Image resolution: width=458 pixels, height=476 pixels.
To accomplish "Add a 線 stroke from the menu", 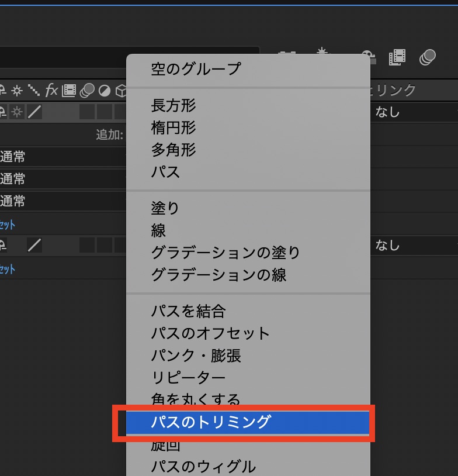I will pyautogui.click(x=248, y=231).
